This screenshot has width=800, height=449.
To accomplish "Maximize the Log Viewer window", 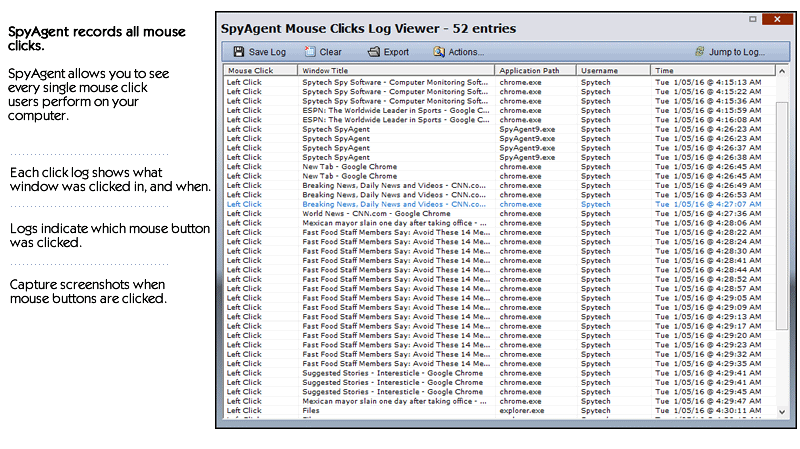I will point(753,19).
